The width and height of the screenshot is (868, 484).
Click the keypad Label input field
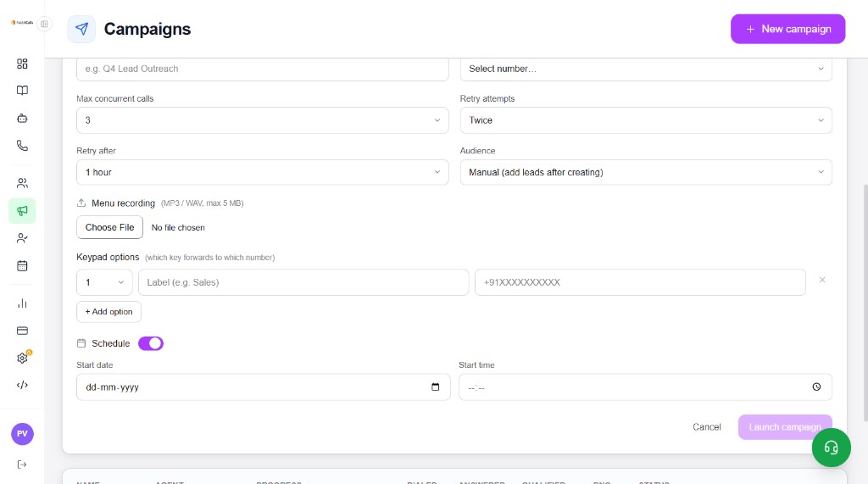(303, 282)
